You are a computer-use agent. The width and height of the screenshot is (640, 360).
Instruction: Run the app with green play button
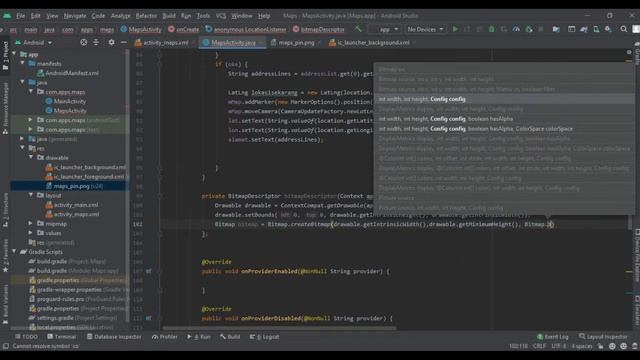[455, 29]
